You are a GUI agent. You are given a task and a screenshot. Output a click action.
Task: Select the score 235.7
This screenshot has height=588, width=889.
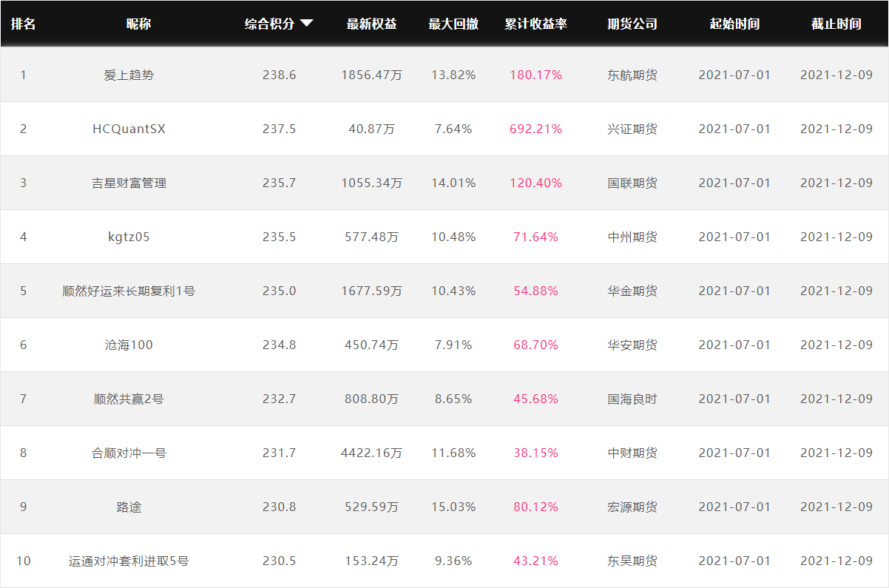(280, 183)
